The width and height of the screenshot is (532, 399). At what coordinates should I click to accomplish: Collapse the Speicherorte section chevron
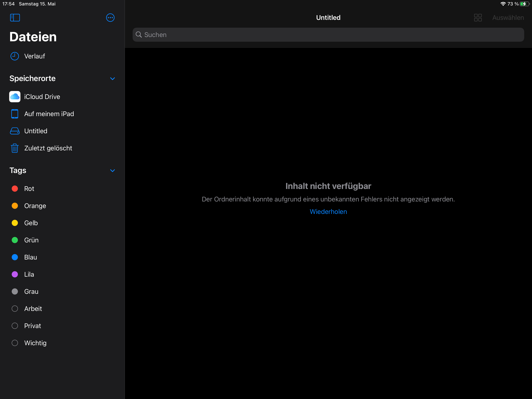[112, 79]
